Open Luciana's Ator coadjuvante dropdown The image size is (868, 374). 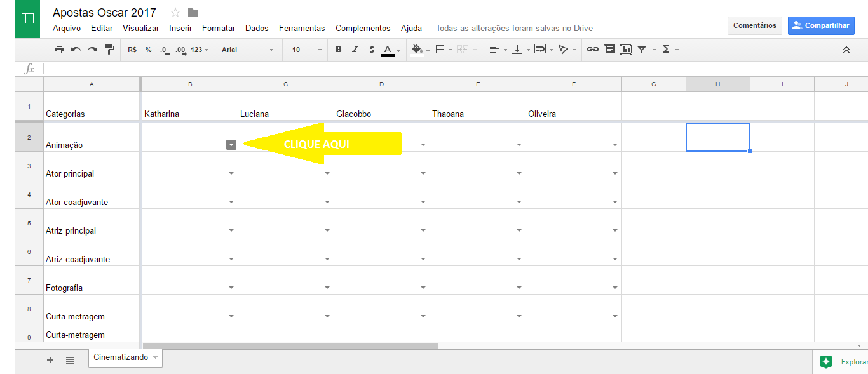[x=327, y=202]
